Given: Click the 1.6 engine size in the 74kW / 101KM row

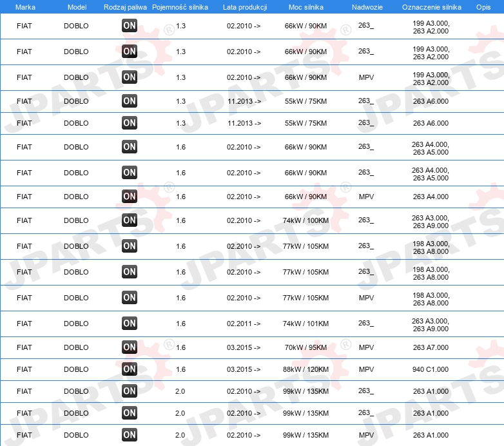Looking at the screenshot, I should [180, 324].
